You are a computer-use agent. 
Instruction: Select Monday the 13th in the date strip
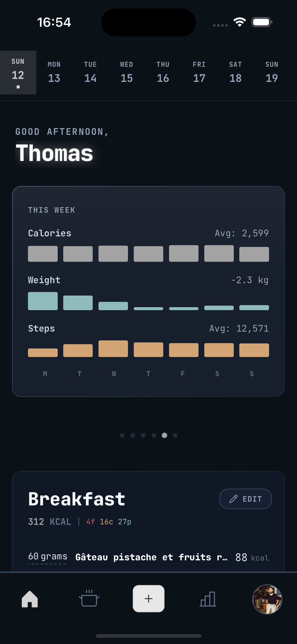(x=54, y=72)
